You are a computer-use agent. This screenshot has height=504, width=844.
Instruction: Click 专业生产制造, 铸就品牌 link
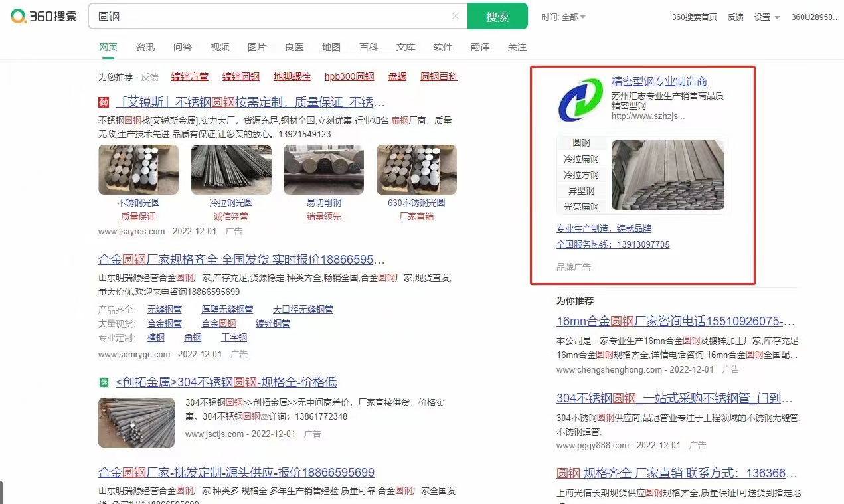pyautogui.click(x=604, y=228)
